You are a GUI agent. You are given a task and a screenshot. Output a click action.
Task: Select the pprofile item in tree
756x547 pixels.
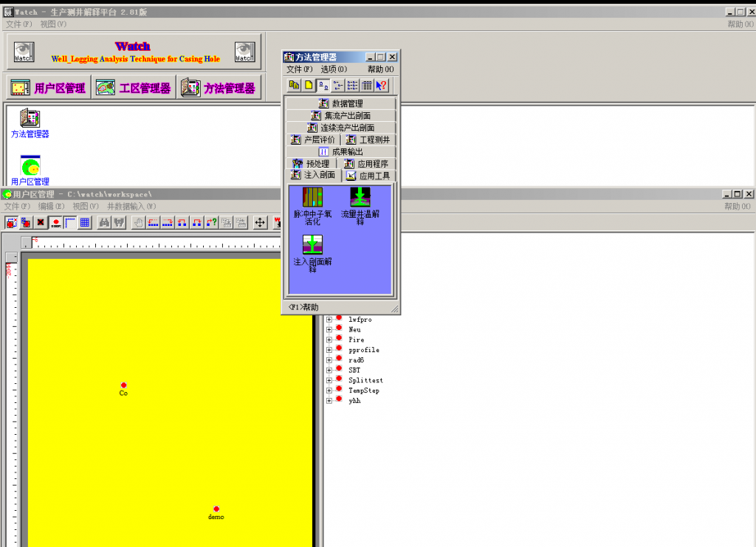(x=364, y=350)
